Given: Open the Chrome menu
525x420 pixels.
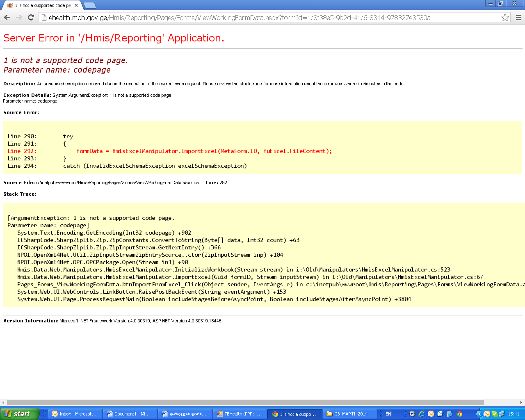Looking at the screenshot, I should click(518, 18).
